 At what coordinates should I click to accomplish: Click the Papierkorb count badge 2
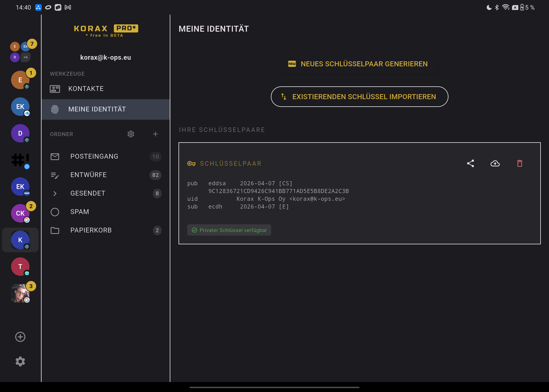pyautogui.click(x=157, y=230)
